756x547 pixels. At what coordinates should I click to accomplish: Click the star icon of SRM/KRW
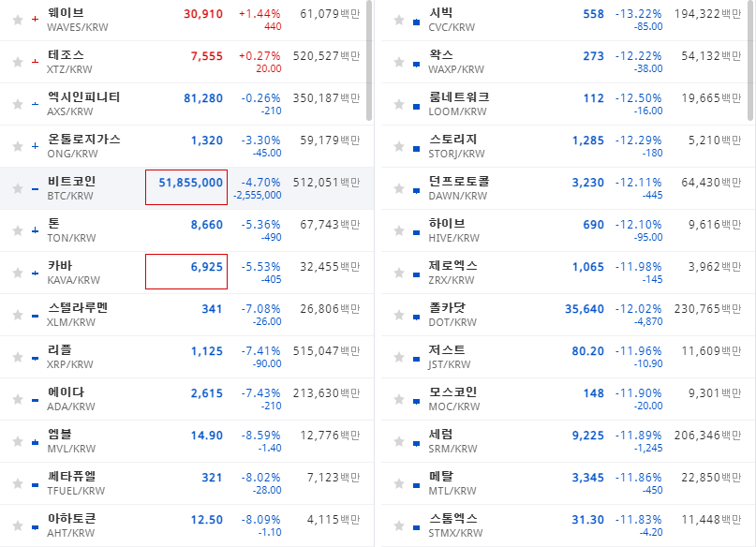[399, 441]
